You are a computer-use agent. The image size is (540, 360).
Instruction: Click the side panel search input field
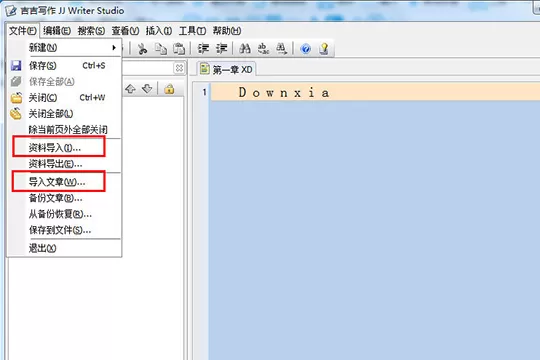147,68
